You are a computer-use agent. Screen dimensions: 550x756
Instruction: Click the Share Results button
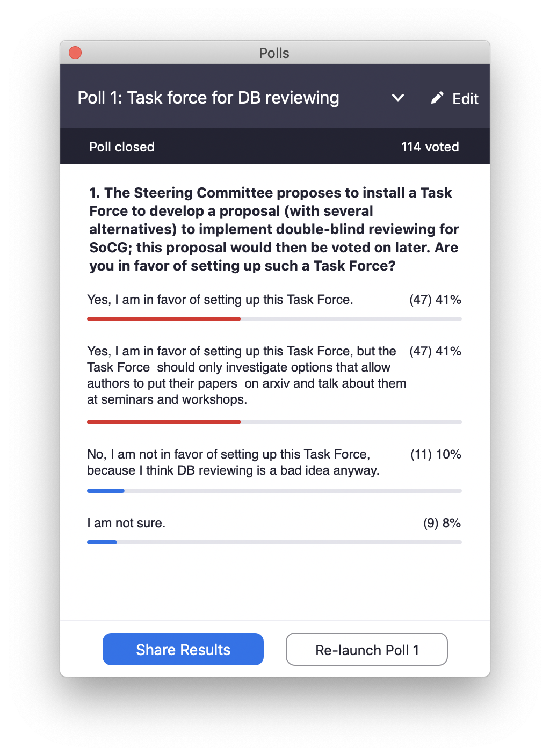pos(183,649)
